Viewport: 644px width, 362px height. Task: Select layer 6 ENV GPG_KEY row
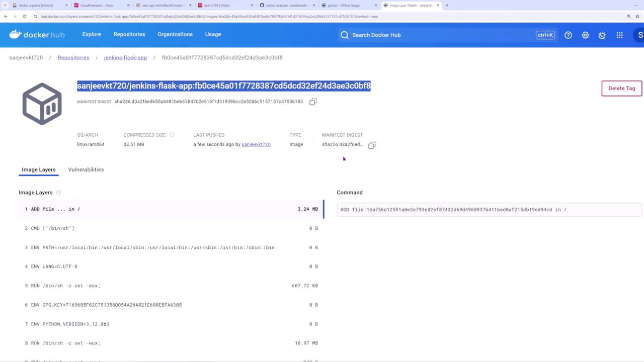pyautogui.click(x=172, y=305)
